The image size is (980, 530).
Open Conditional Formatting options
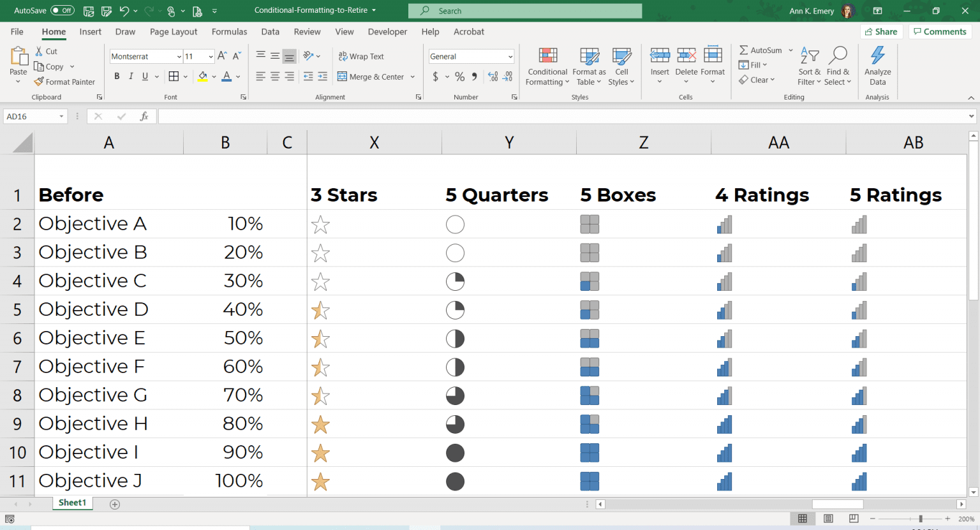(x=547, y=66)
